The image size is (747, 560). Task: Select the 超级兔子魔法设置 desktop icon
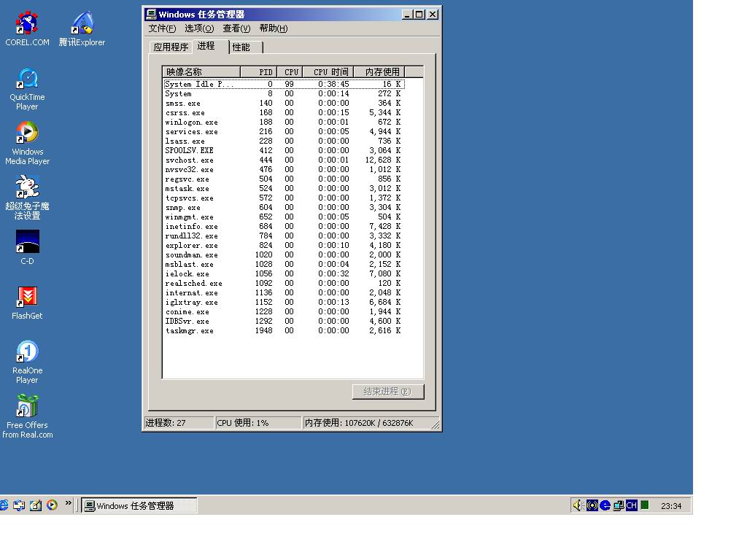click(x=27, y=197)
